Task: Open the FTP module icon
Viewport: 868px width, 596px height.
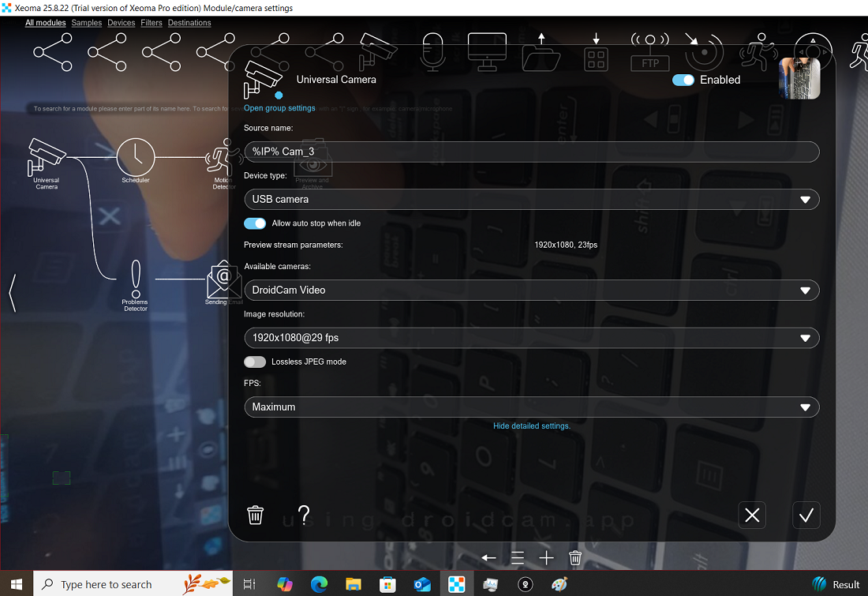Action: tap(649, 55)
